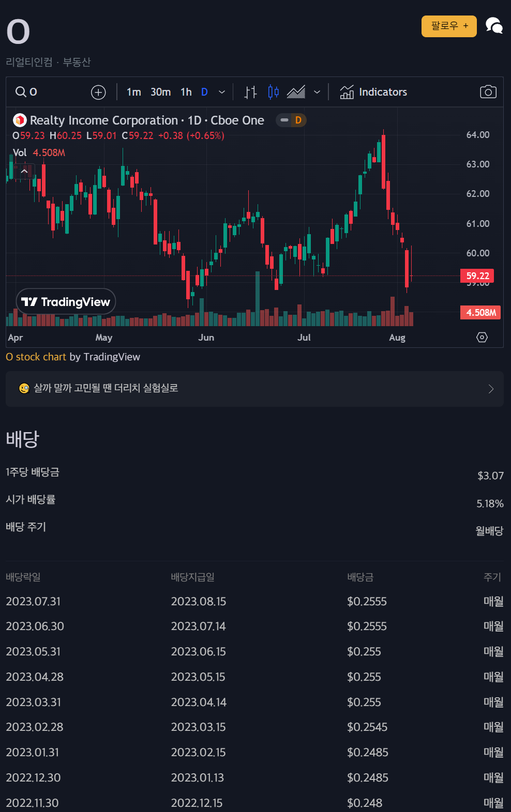Expand the 더리치 실험실 banner chevron
Image resolution: width=511 pixels, height=812 pixels.
pos(490,389)
